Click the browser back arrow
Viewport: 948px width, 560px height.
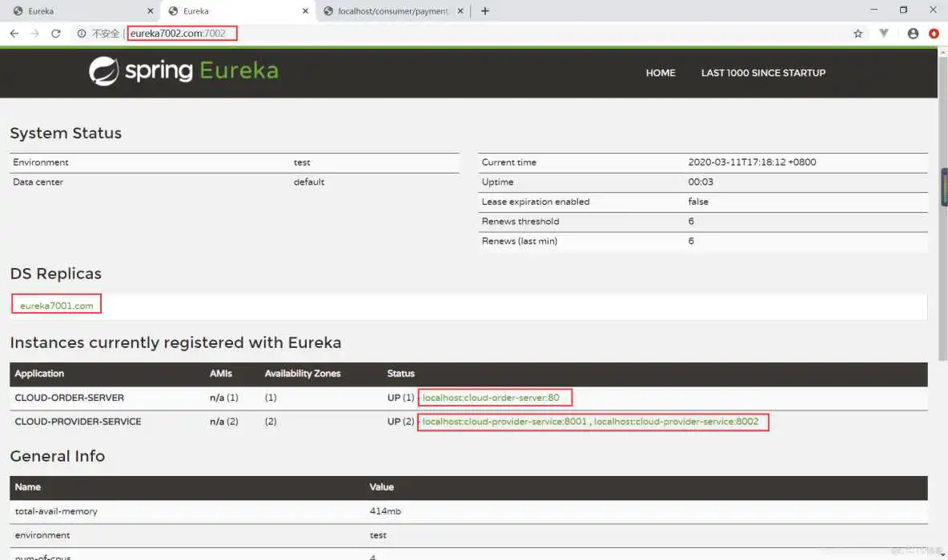point(14,33)
